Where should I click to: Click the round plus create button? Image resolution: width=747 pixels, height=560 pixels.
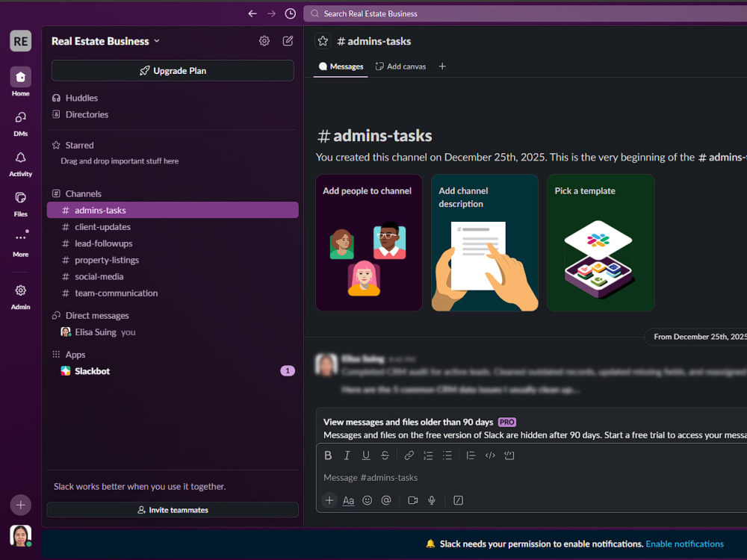click(20, 505)
